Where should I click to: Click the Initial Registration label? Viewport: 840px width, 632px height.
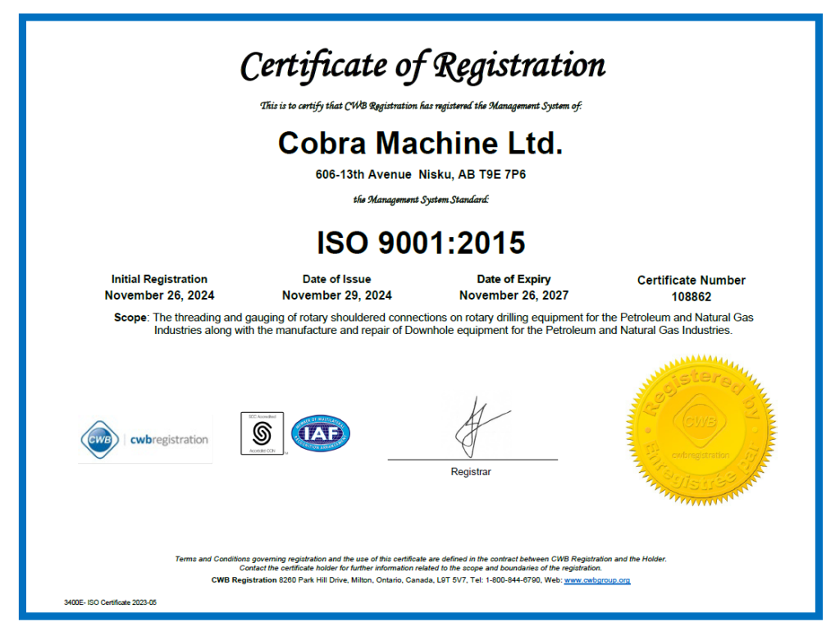click(x=159, y=279)
